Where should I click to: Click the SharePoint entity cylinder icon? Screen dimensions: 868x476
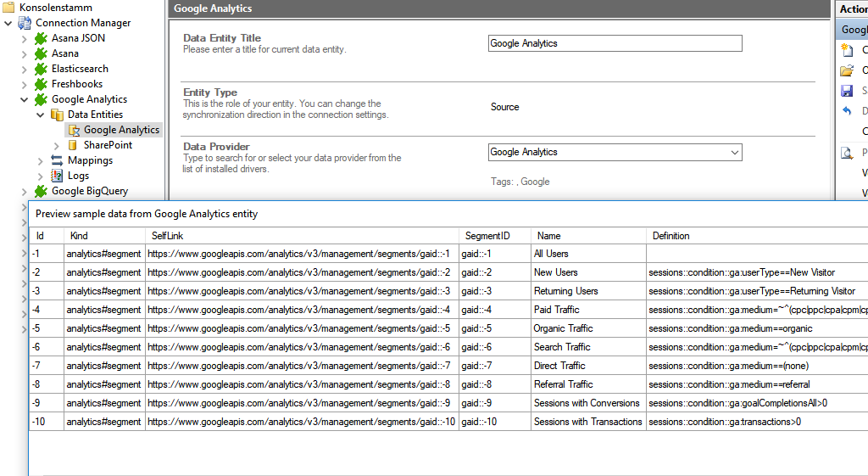73,145
